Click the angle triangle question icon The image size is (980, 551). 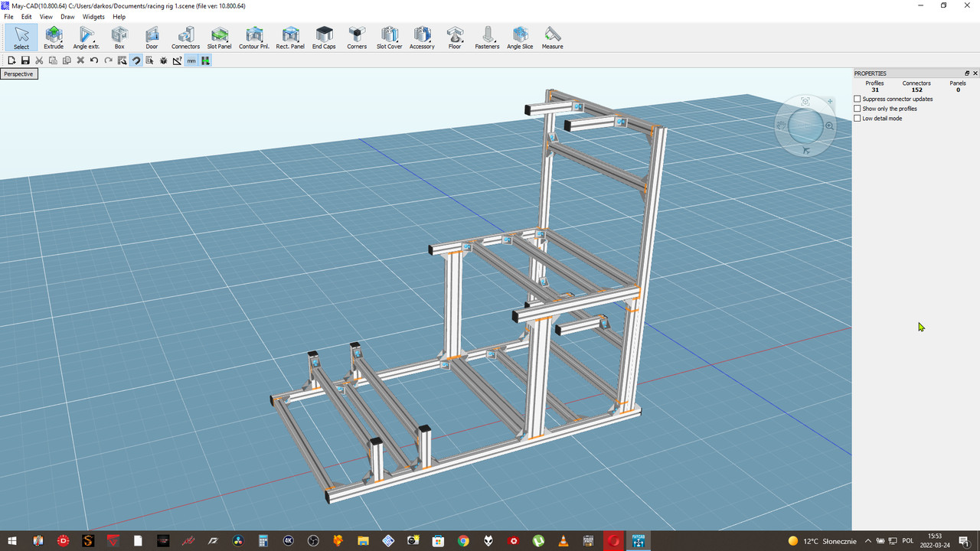[177, 60]
